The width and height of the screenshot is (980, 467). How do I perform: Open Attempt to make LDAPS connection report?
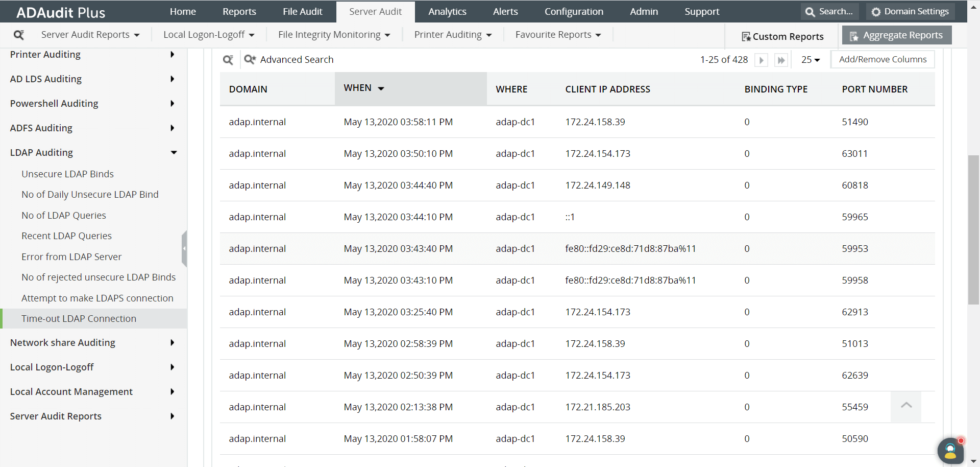pyautogui.click(x=97, y=298)
